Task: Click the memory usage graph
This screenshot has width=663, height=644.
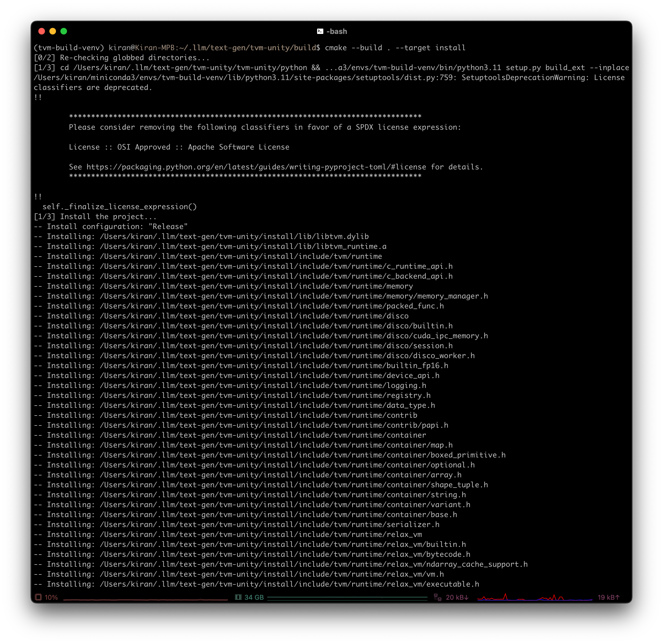Action: pos(347,598)
